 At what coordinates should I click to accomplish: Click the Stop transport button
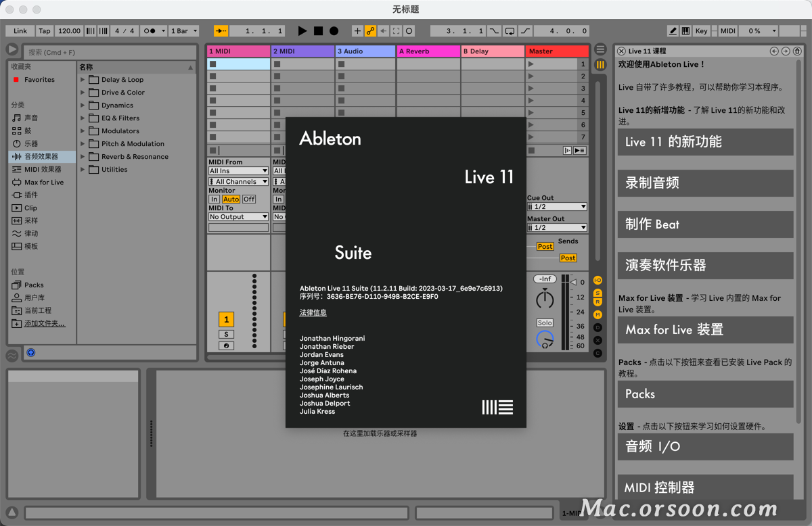tap(318, 31)
